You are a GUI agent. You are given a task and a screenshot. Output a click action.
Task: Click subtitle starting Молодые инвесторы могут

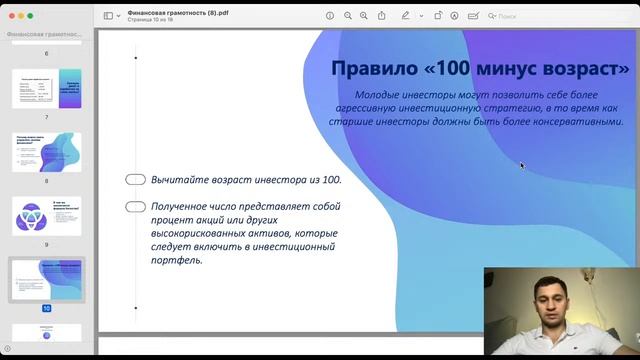coord(476,108)
